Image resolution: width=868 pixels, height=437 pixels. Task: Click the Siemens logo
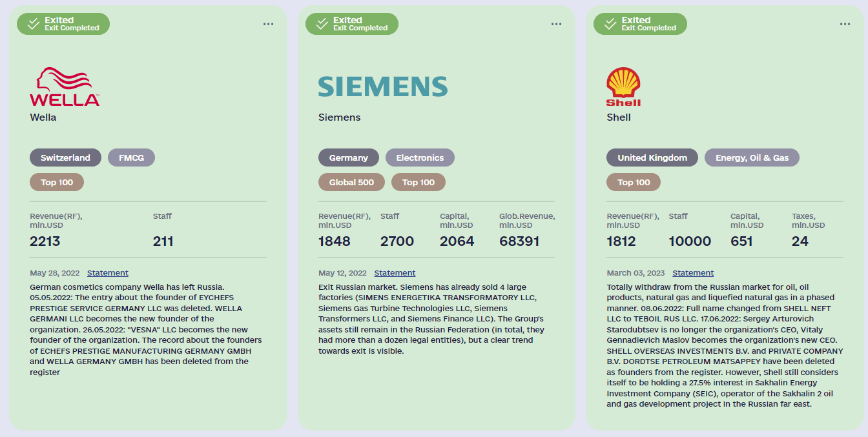(x=383, y=86)
